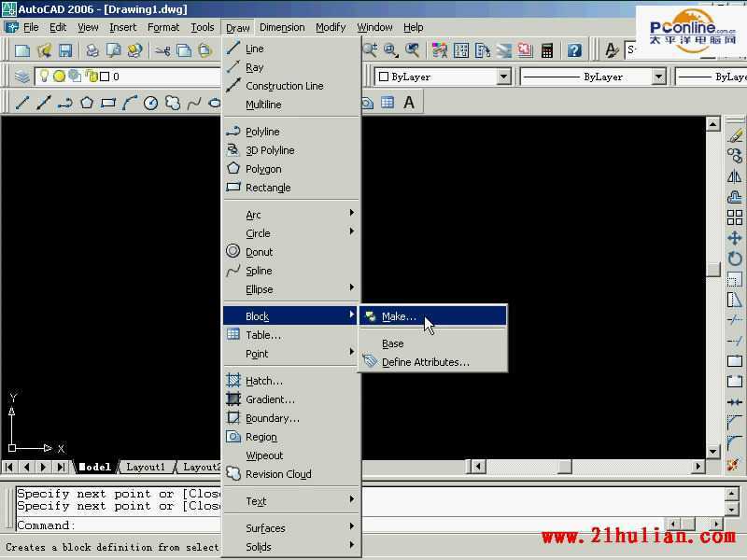Image resolution: width=747 pixels, height=560 pixels.
Task: Select the Array tool in Modify toolbar
Action: point(735,217)
